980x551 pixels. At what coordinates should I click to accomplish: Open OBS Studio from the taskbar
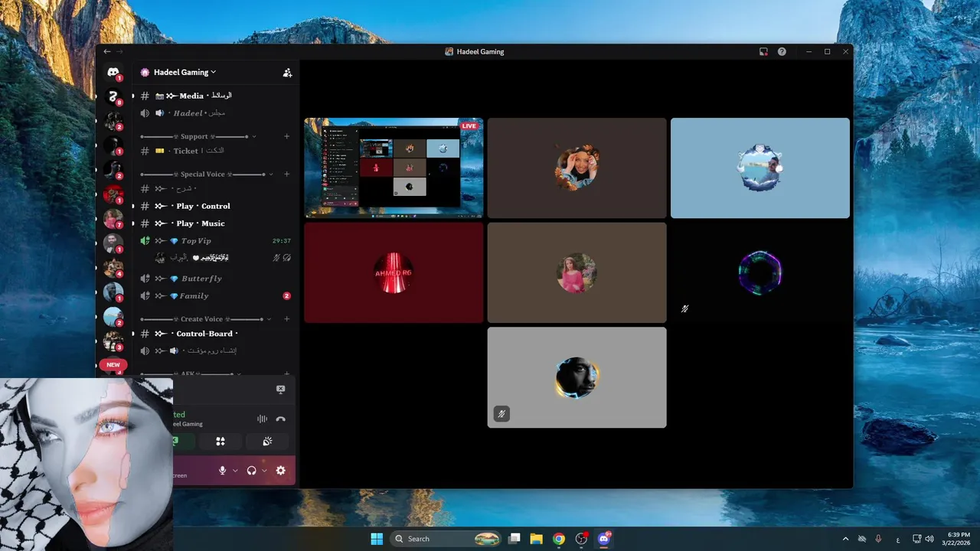(x=581, y=539)
